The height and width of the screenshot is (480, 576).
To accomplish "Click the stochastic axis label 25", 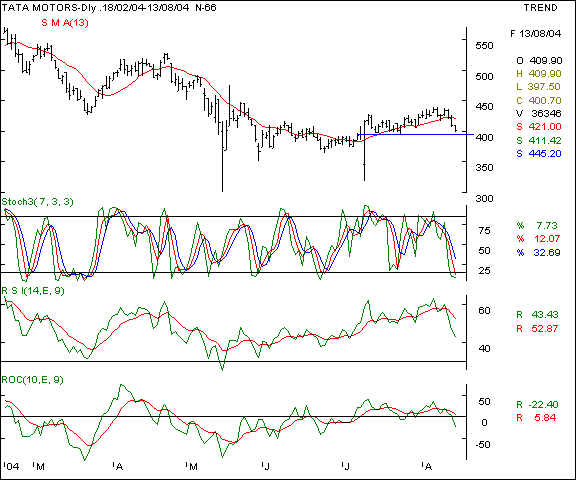I will pyautogui.click(x=485, y=271).
